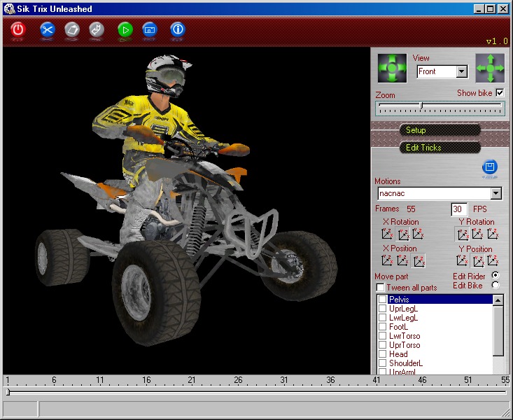Viewport: 513px width, 420px height.
Task: Uncheck the Show bike checkbox
Action: pyautogui.click(x=500, y=93)
